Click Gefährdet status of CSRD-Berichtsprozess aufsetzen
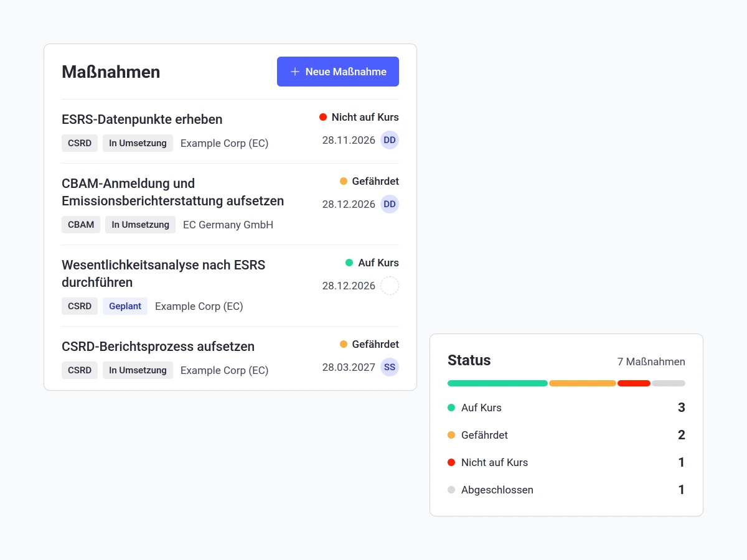This screenshot has width=747, height=560. coord(369,344)
